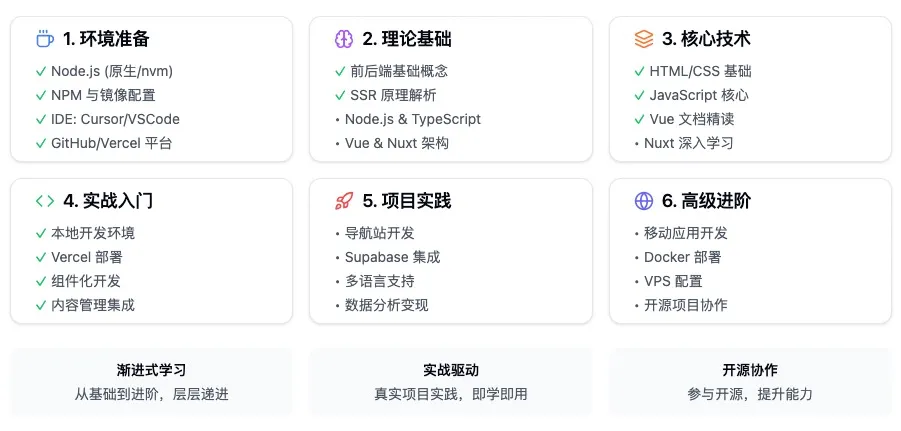Click the Docker 部署 item
901x431 pixels.
pos(688,257)
